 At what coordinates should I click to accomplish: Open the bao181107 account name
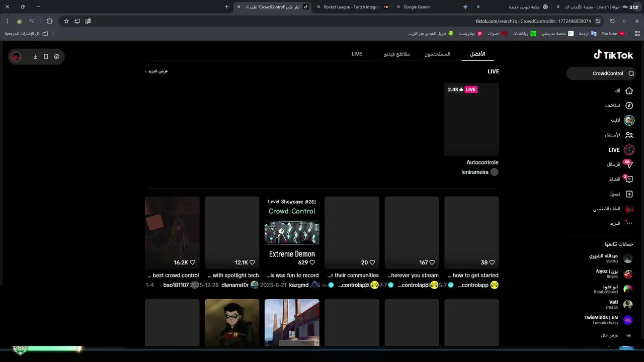click(176, 285)
